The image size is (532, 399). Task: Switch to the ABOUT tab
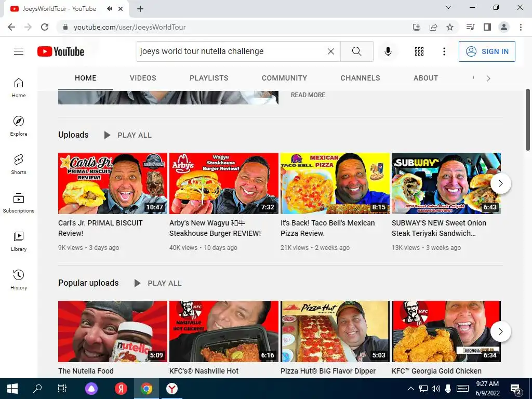[x=425, y=78]
